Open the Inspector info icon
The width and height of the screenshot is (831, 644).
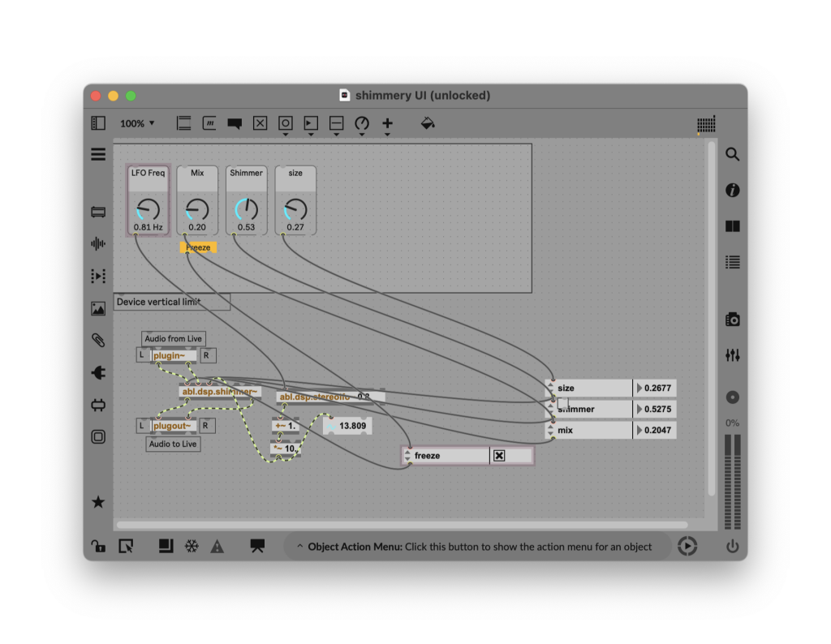(732, 191)
